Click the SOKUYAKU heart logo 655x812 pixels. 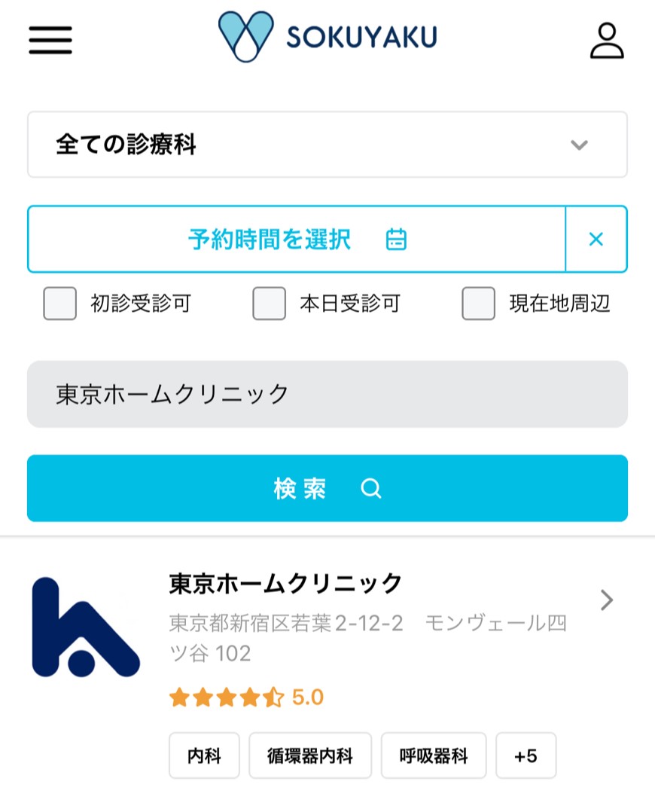pos(246,37)
